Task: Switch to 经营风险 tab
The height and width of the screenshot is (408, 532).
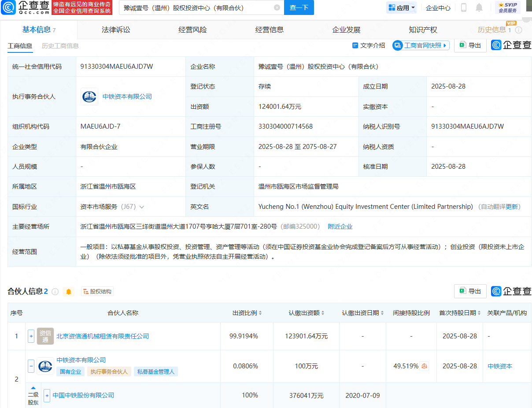Action: (192, 30)
